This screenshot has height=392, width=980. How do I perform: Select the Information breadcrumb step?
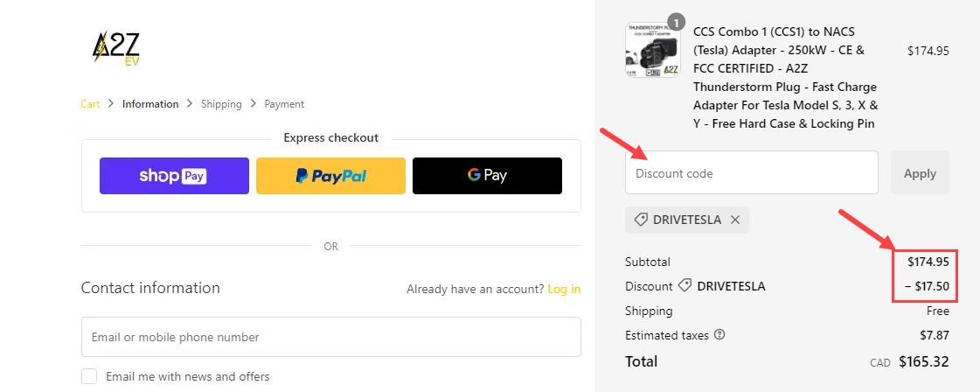click(x=150, y=104)
